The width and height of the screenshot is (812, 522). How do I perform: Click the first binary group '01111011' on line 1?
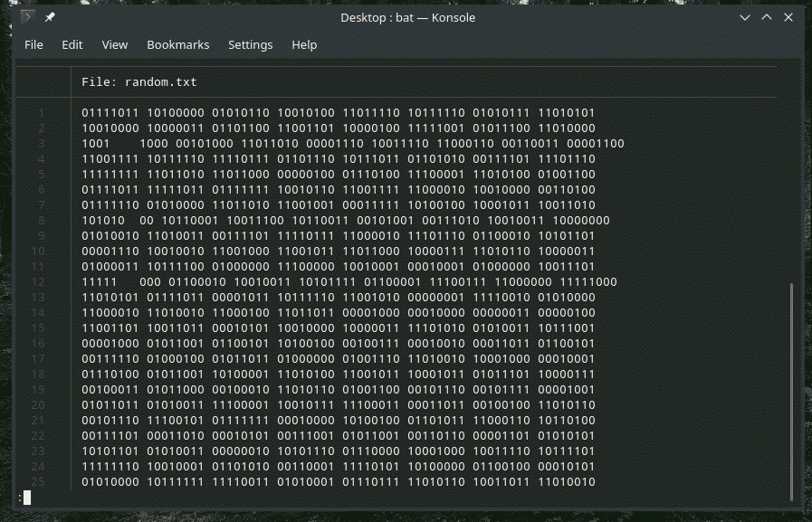pyautogui.click(x=110, y=113)
